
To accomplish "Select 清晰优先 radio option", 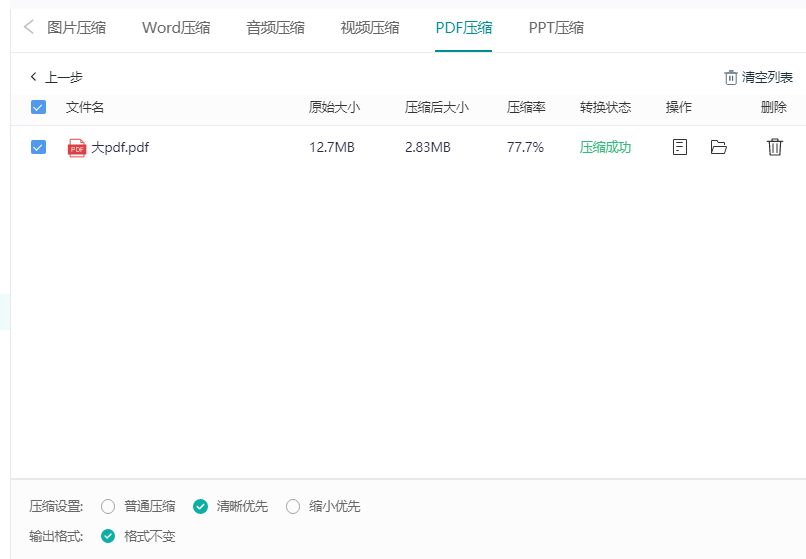I will pyautogui.click(x=200, y=507).
